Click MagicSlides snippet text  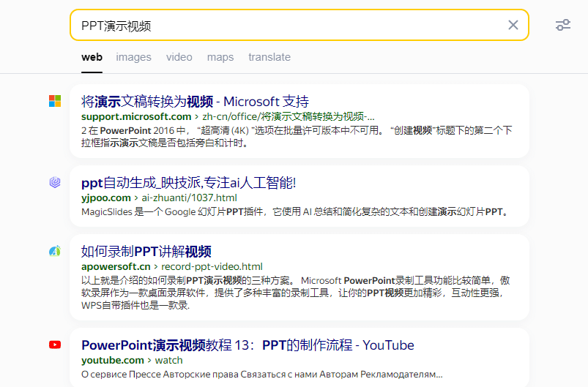tap(295, 212)
